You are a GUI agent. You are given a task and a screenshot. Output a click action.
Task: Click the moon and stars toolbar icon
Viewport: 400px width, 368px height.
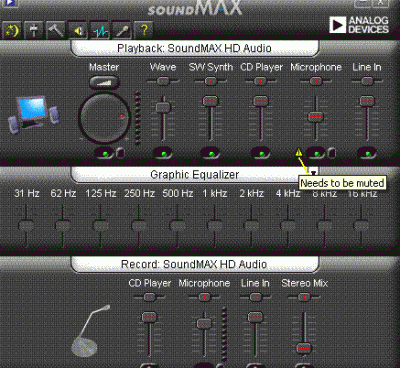[12, 31]
